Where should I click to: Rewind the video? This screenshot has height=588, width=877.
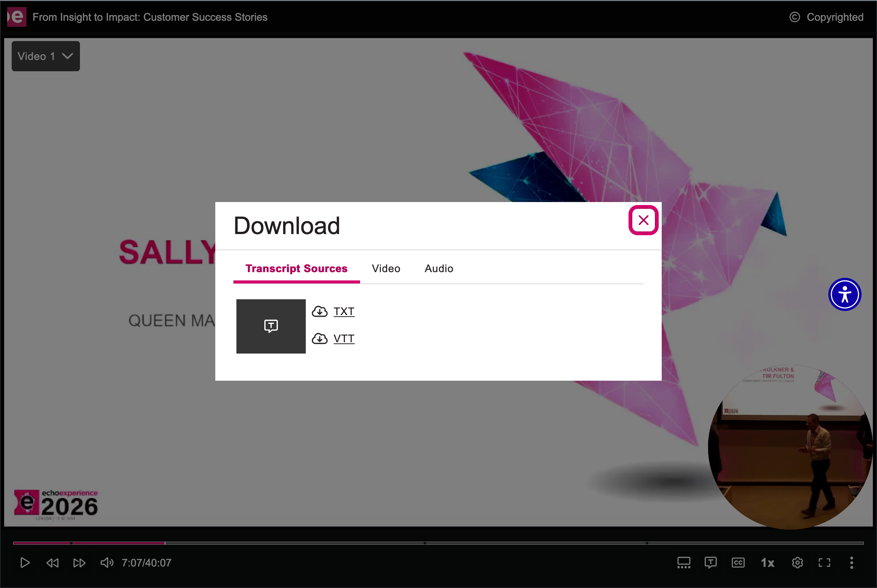52,563
